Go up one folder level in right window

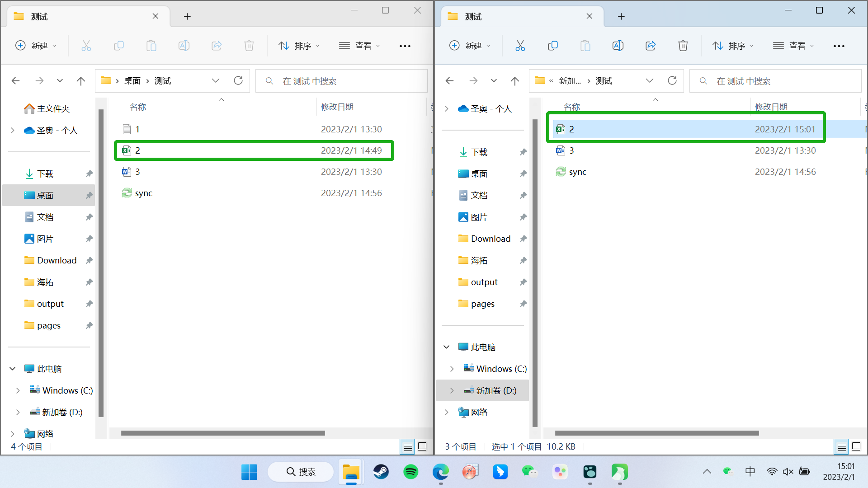pos(514,81)
